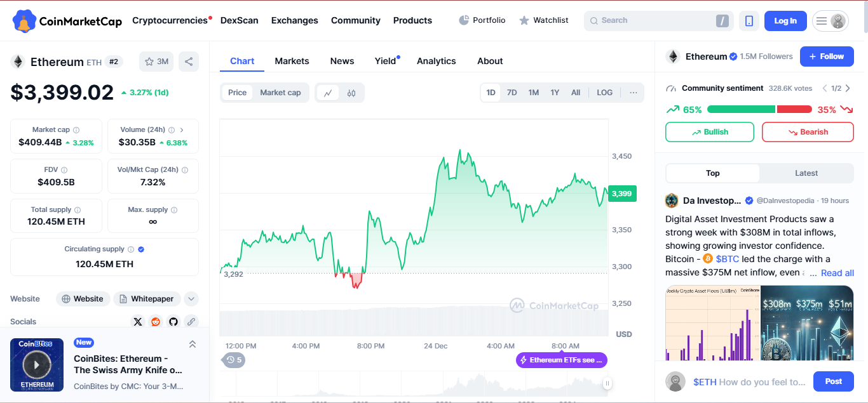The image size is (868, 403).
Task: Switch feed to Latest
Action: pyautogui.click(x=806, y=173)
